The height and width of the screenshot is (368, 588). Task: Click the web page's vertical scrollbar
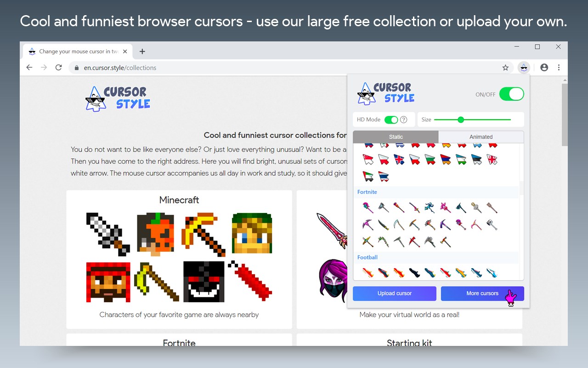565,115
